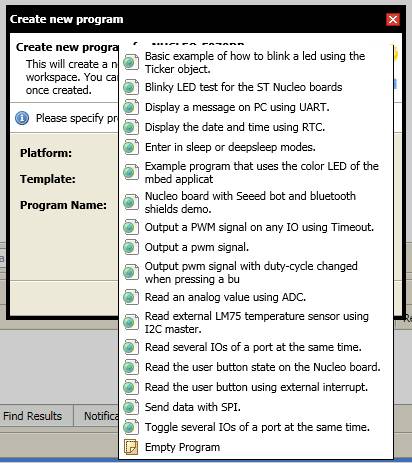Select Nucleo board with Seeed bot demo

(x=256, y=202)
